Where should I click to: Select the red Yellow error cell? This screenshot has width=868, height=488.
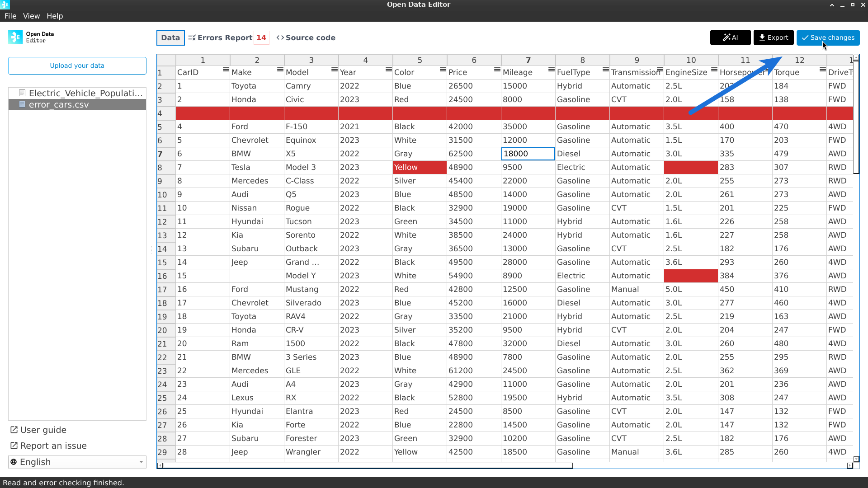(x=419, y=167)
